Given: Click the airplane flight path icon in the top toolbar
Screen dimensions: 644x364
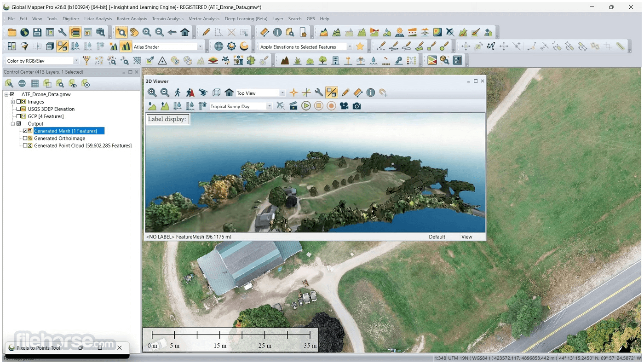Looking at the screenshot, I should (x=450, y=32).
